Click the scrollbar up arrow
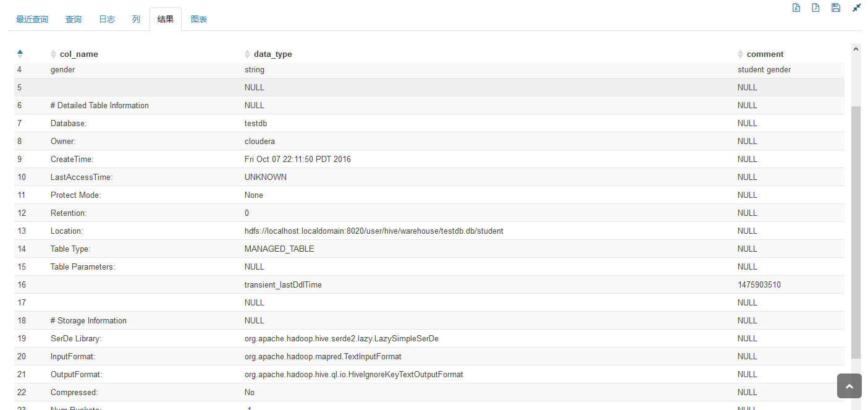This screenshot has width=868, height=410. click(x=856, y=48)
